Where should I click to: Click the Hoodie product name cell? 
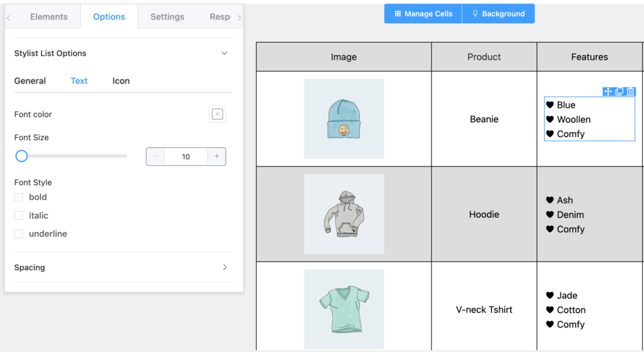pyautogui.click(x=484, y=214)
